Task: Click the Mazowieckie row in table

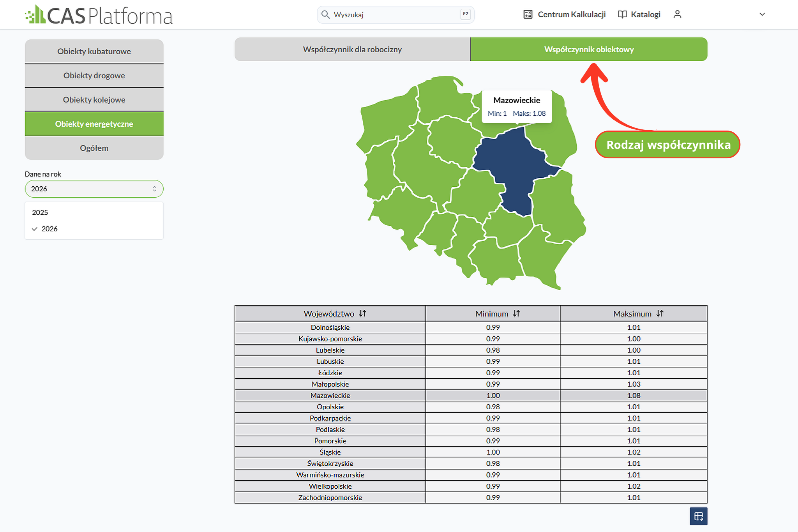Action: pyautogui.click(x=471, y=396)
